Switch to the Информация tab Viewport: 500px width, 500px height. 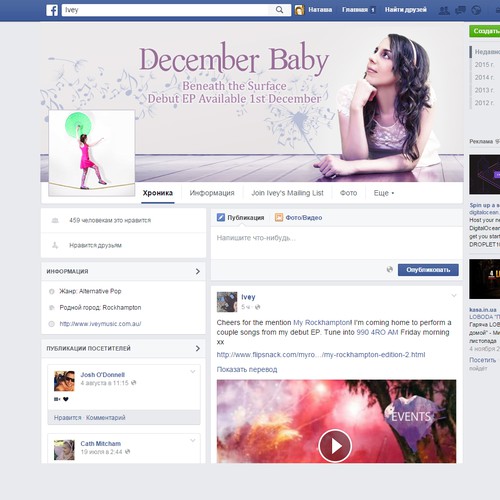212,193
